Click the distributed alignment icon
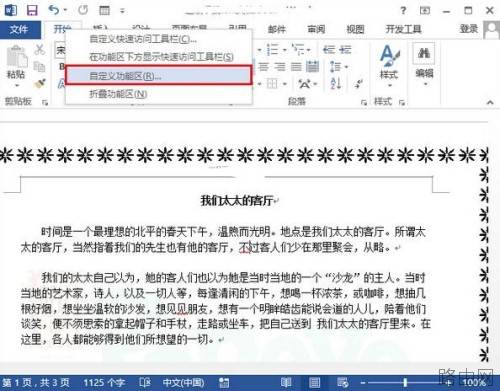This screenshot has height=391, width=500. click(312, 67)
